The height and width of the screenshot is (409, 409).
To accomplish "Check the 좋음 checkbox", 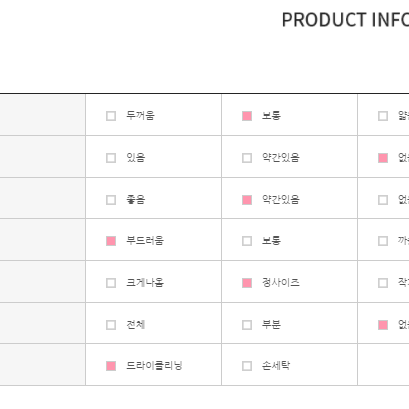I will point(111,200).
